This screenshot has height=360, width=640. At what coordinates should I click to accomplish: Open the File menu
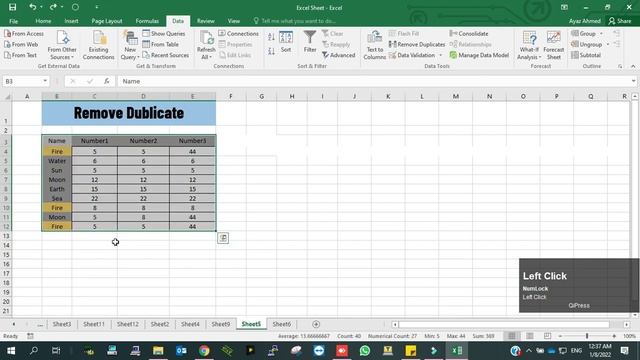[13, 21]
